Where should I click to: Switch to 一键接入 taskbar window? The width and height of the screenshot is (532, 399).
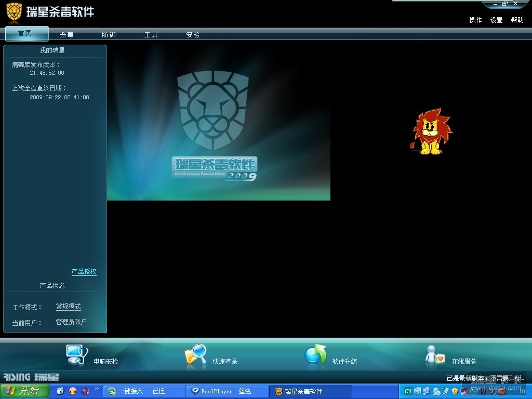pyautogui.click(x=143, y=392)
